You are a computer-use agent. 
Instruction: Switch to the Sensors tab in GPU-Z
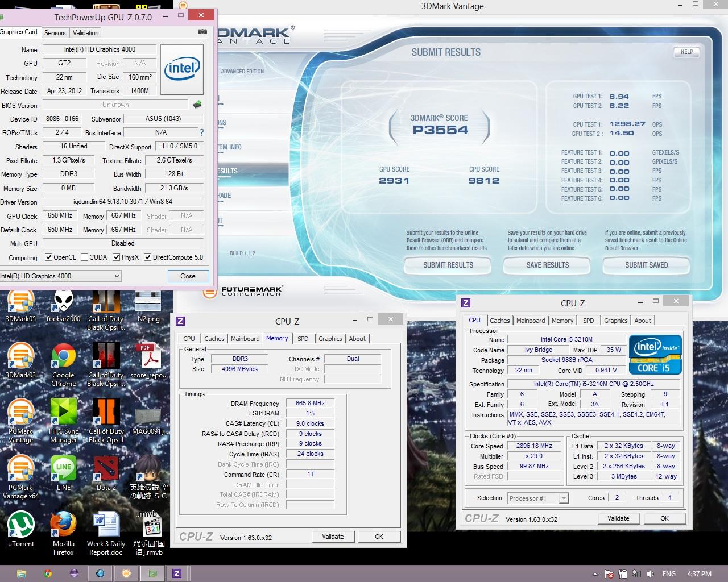coord(55,33)
